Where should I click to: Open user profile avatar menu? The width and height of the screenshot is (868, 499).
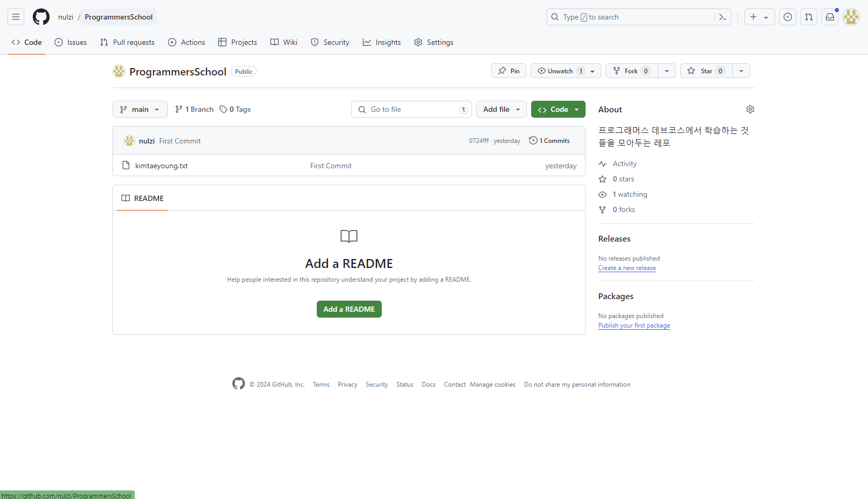tap(851, 17)
